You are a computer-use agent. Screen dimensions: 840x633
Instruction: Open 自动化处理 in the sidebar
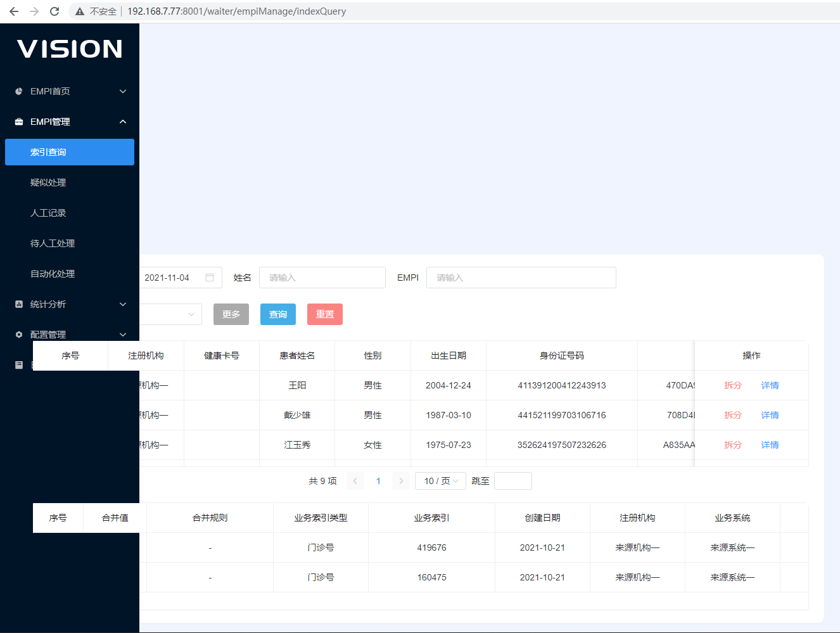pyautogui.click(x=53, y=274)
